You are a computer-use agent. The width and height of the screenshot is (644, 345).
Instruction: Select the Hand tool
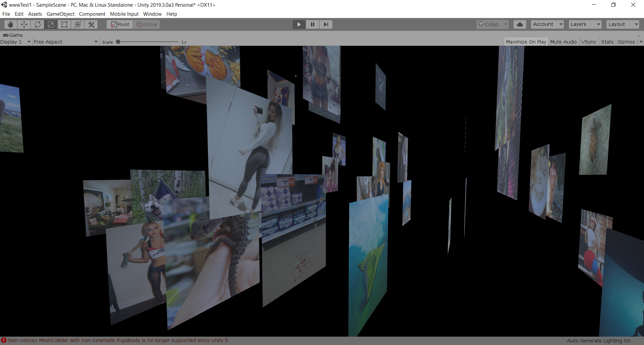(11, 24)
